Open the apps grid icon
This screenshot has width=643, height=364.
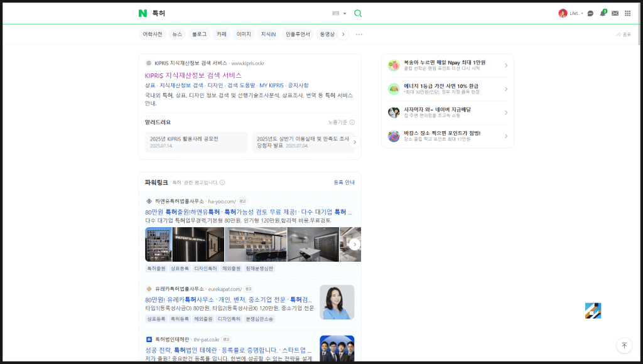tap(627, 13)
